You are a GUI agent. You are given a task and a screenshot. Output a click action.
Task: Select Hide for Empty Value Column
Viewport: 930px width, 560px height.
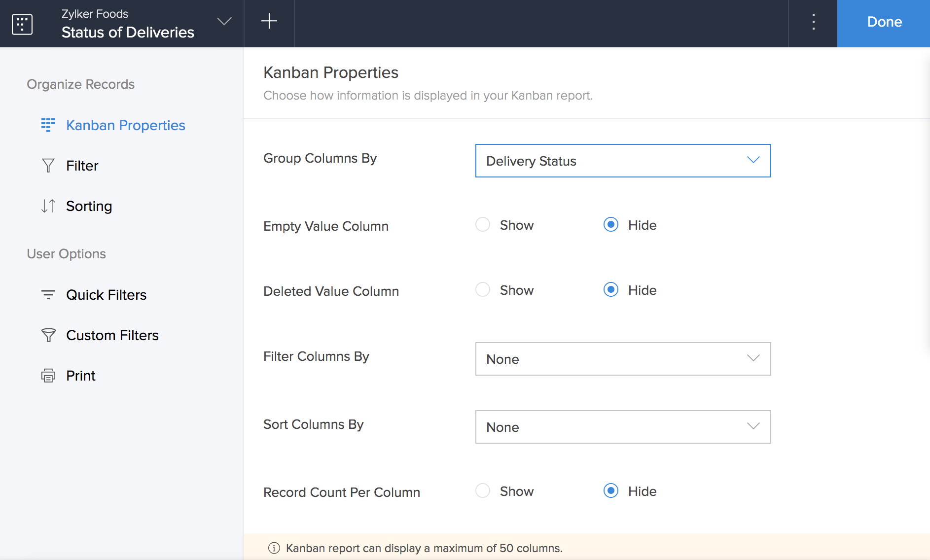(611, 225)
